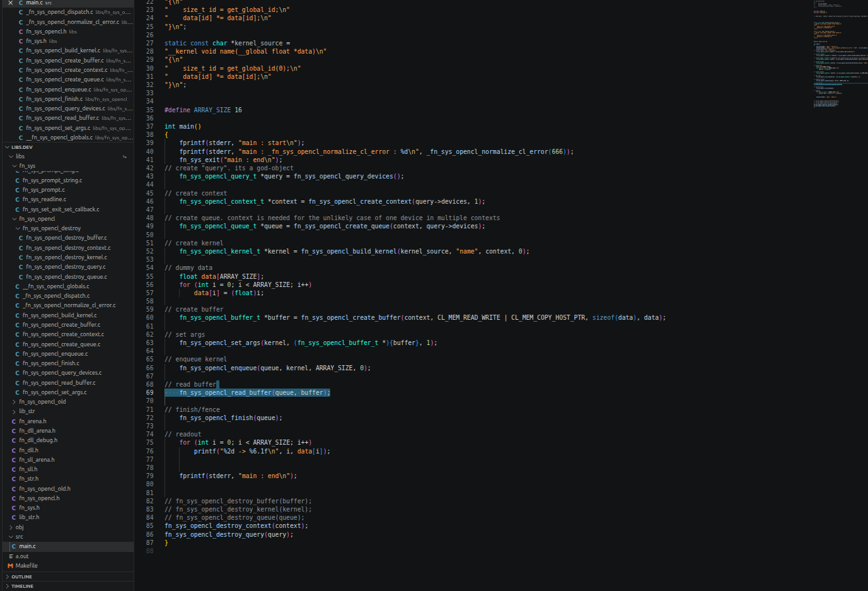Click the C icon beside fn_sys_opencl_destroy_query.c
The image size is (868, 591).
[21, 267]
